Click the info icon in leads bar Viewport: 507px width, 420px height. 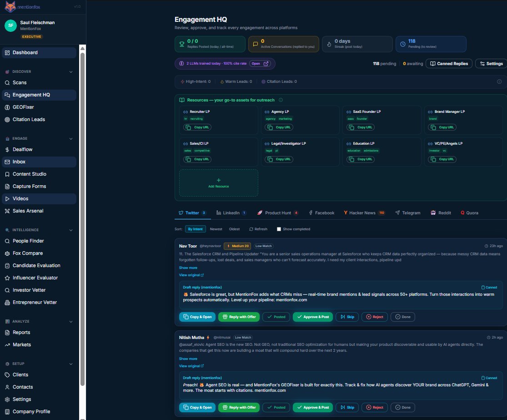[x=499, y=82]
